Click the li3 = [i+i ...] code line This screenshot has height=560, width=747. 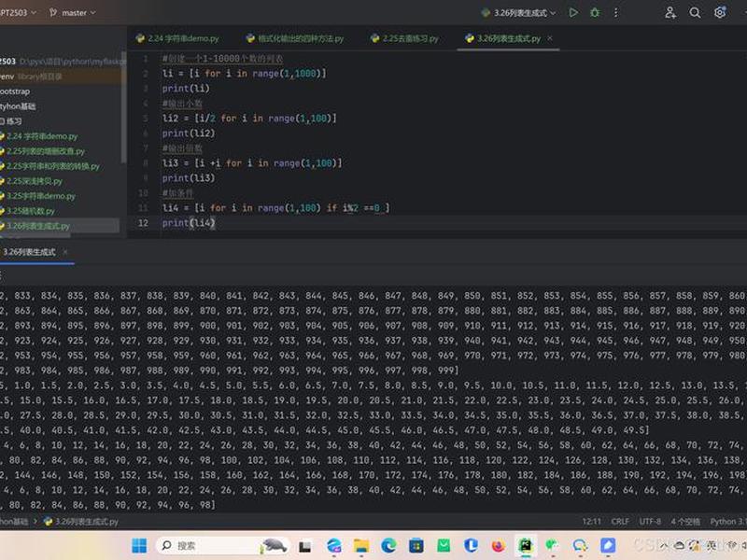(x=252, y=162)
